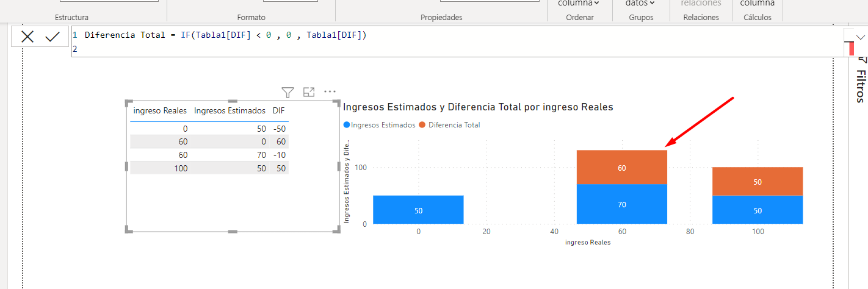868x289 pixels.
Task: Open the Ordenar por columna dropdown
Action: (x=579, y=3)
